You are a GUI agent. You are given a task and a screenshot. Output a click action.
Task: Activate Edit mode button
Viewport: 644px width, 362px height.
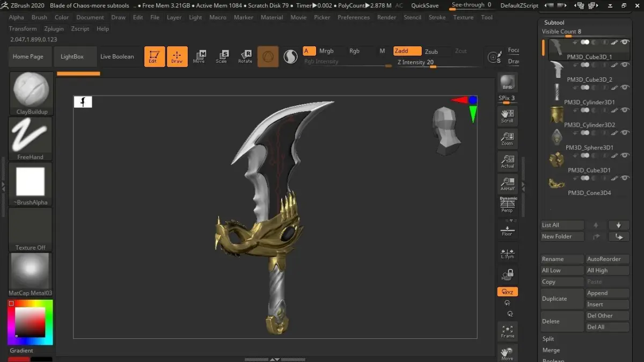tap(155, 56)
